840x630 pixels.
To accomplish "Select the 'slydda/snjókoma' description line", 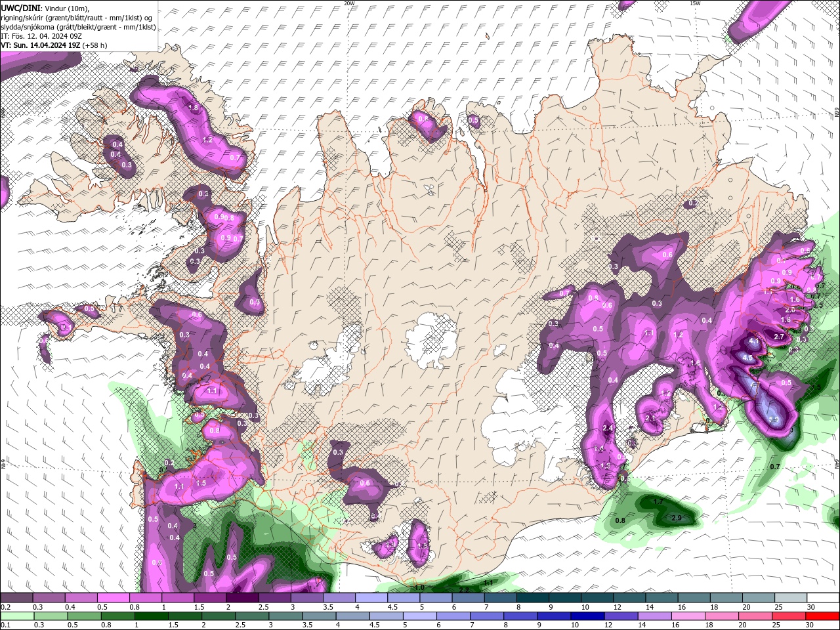I will coord(78,27).
